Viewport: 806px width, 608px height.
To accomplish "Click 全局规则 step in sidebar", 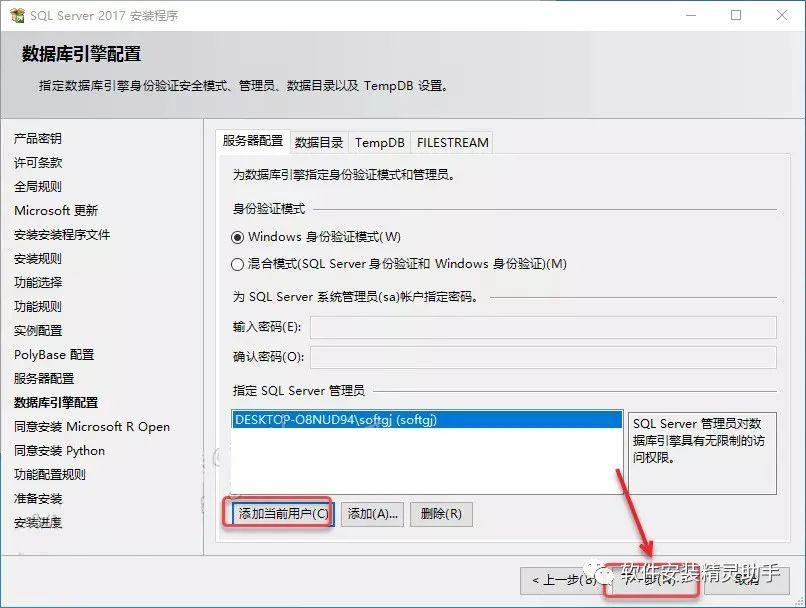I will (x=38, y=187).
